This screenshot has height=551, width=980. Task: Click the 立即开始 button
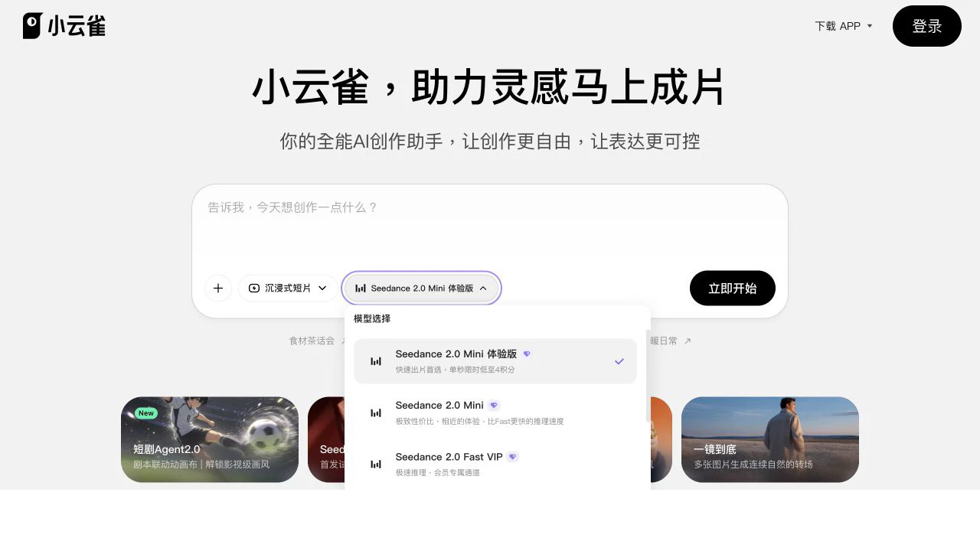tap(732, 288)
